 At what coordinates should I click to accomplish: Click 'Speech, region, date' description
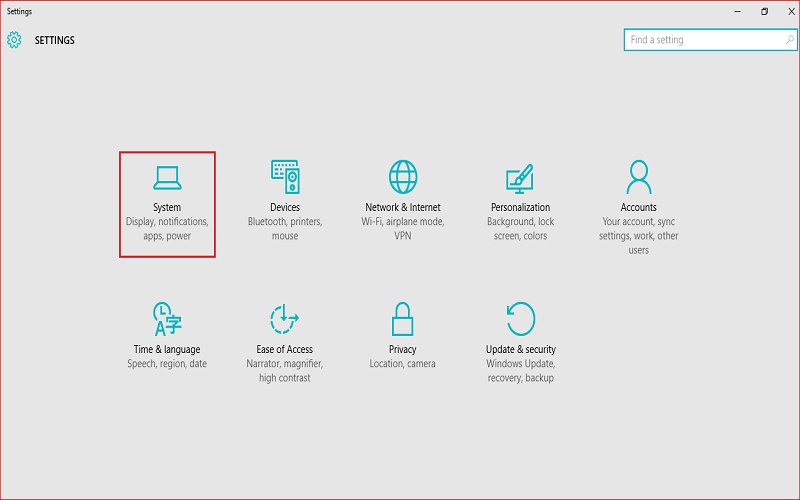click(x=167, y=364)
